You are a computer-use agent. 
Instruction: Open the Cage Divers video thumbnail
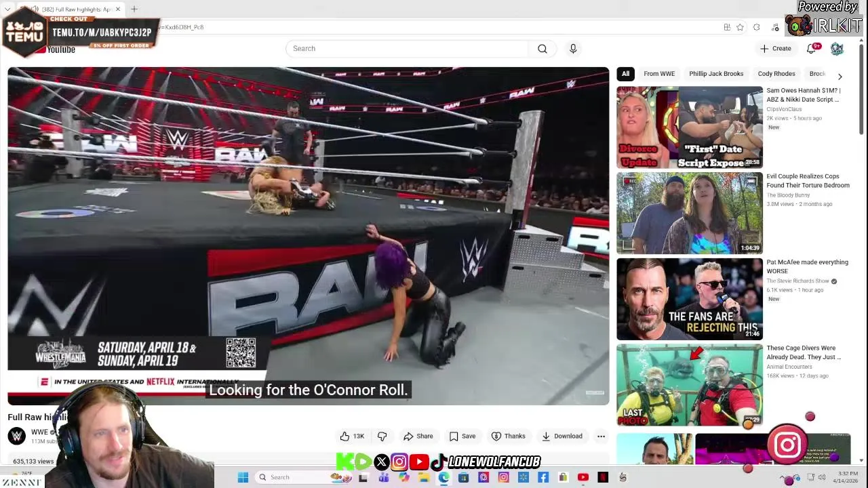689,384
